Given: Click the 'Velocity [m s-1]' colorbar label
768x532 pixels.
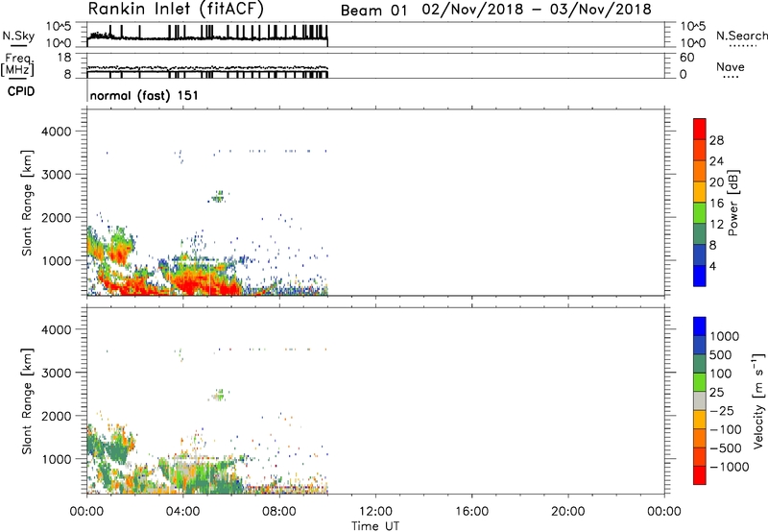Looking at the screenshot, I should [x=758, y=400].
